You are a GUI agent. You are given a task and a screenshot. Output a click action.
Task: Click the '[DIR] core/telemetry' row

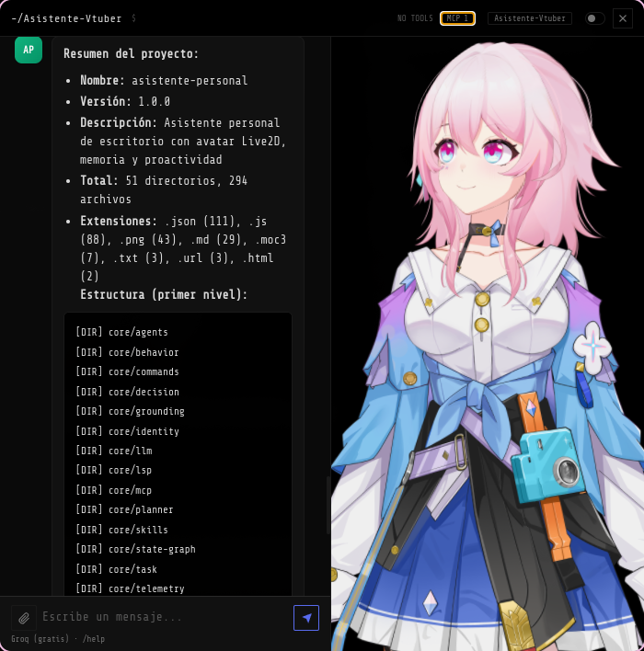coord(130,588)
